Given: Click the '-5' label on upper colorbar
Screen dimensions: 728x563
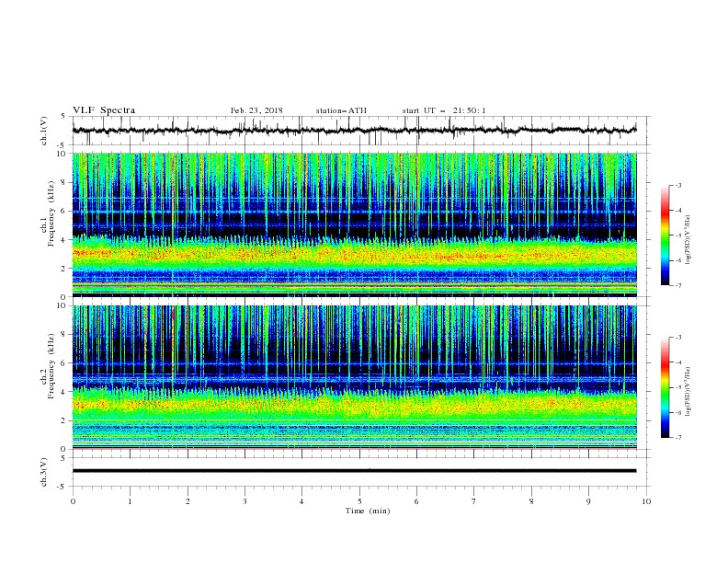Looking at the screenshot, I should click(x=678, y=236).
